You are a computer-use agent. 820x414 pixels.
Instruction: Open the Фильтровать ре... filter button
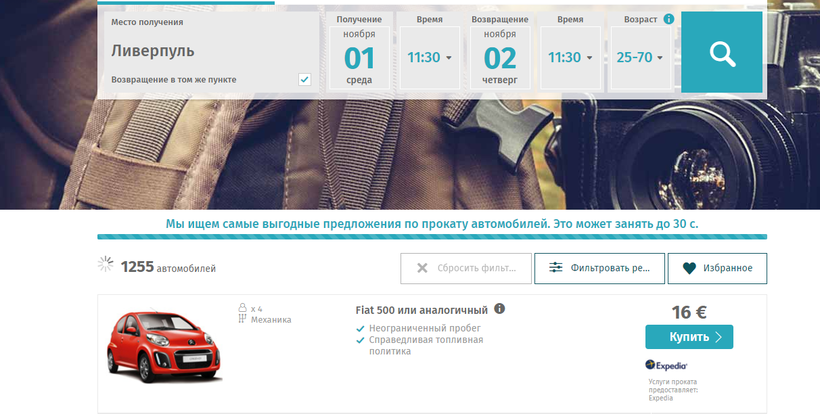pyautogui.click(x=599, y=268)
